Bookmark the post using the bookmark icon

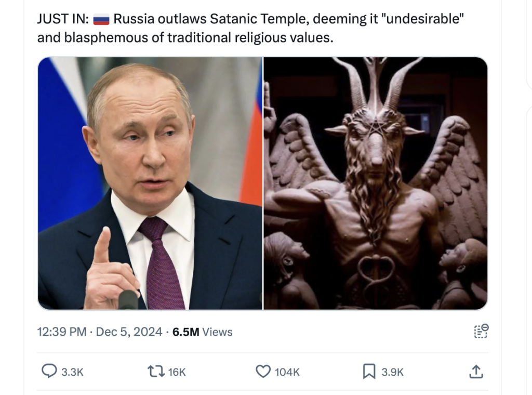pyautogui.click(x=369, y=371)
